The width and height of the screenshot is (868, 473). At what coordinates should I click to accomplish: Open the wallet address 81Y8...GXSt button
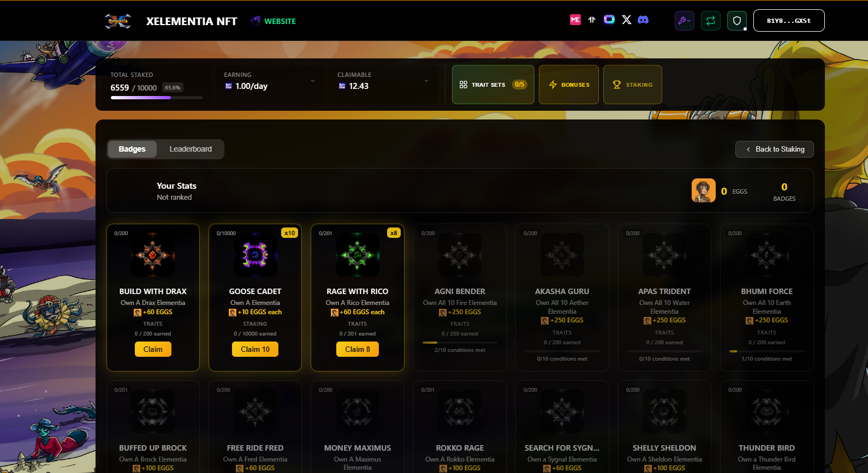point(788,21)
